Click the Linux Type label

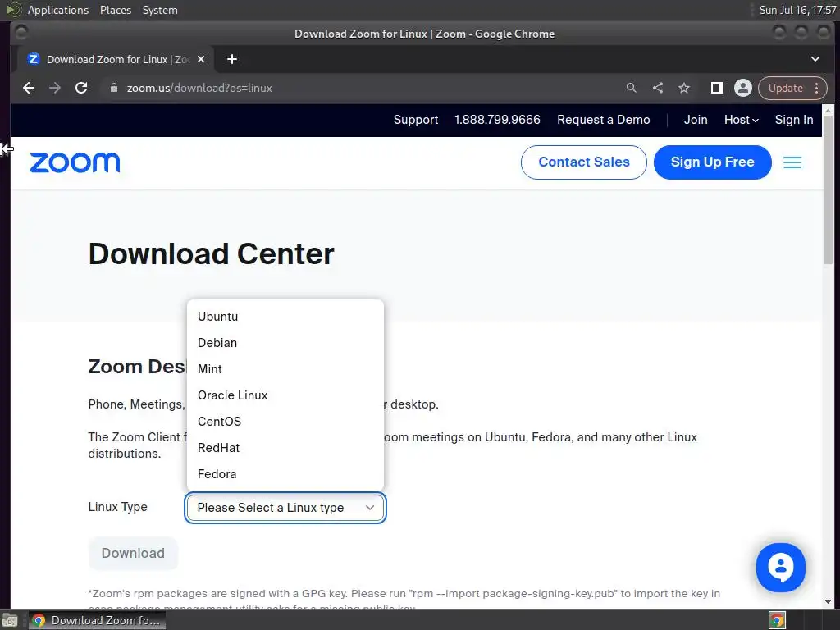118,507
